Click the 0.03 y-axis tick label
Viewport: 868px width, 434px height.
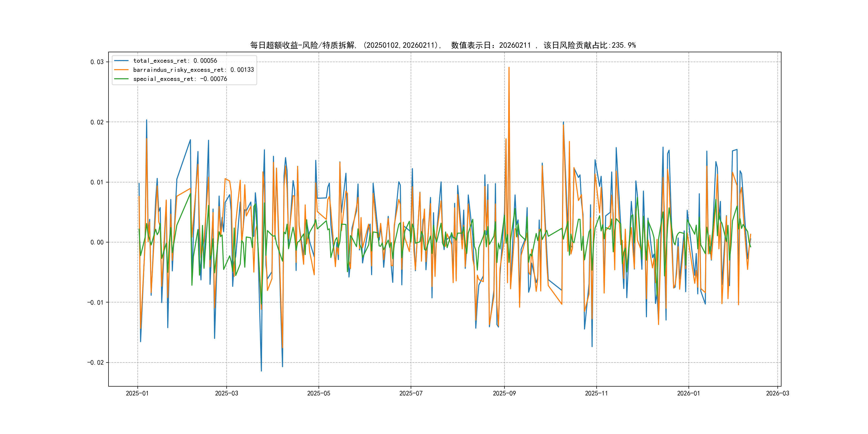97,62
